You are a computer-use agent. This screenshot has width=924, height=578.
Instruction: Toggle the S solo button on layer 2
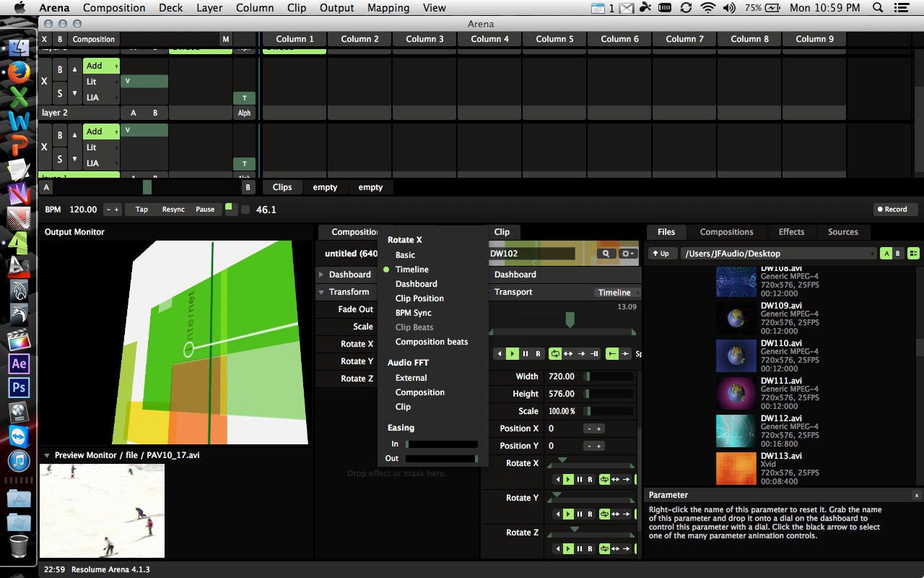pos(60,94)
